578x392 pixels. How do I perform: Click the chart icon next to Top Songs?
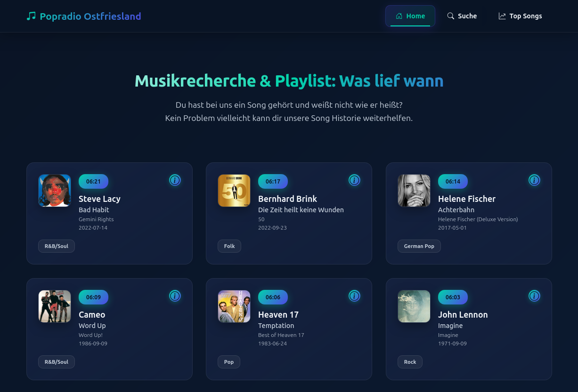pos(502,16)
